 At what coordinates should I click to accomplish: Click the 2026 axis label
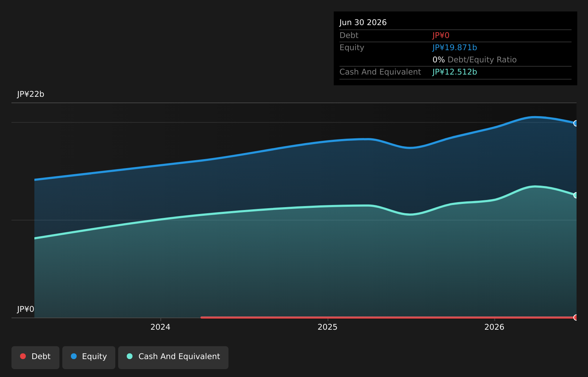(494, 327)
